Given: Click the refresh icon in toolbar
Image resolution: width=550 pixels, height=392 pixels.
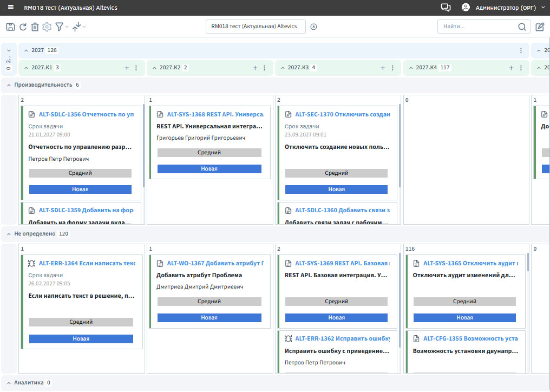Looking at the screenshot, I should tap(23, 27).
